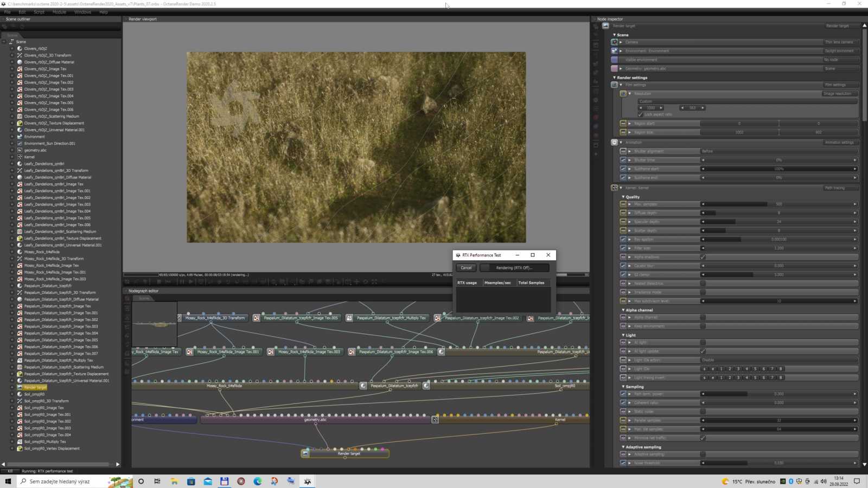Click icon beside Paspalum Image Tex.005 node
The image size is (868, 488).
(x=256, y=318)
